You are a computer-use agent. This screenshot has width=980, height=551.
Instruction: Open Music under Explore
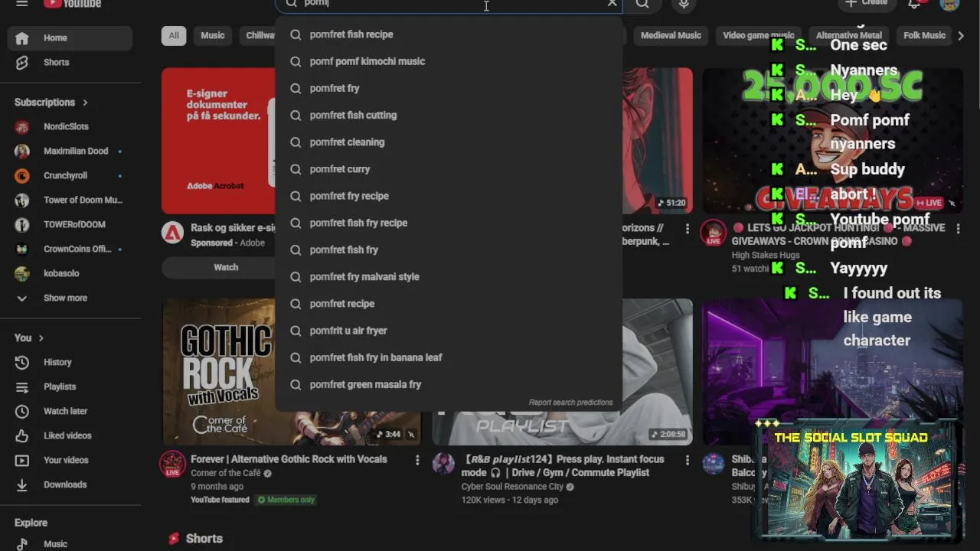(x=70, y=543)
